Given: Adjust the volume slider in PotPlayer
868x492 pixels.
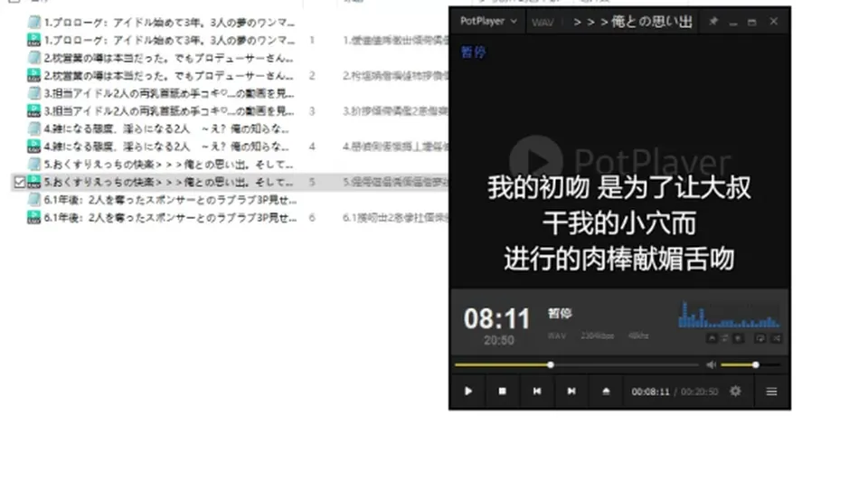Looking at the screenshot, I should (750, 364).
